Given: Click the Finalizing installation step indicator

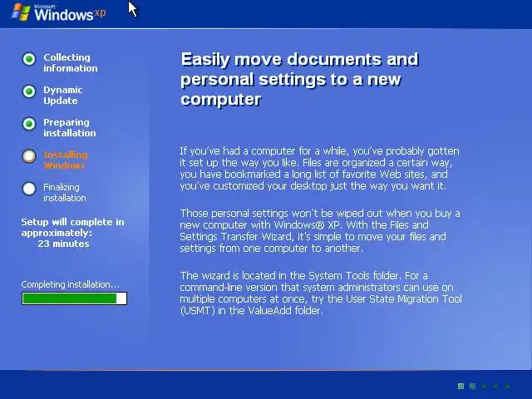Looking at the screenshot, I should pos(29,189).
